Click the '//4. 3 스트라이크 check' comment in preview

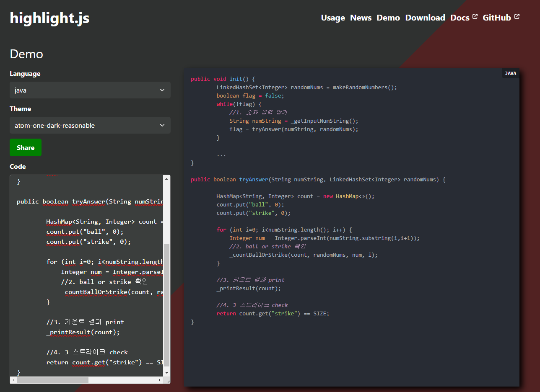coord(252,305)
